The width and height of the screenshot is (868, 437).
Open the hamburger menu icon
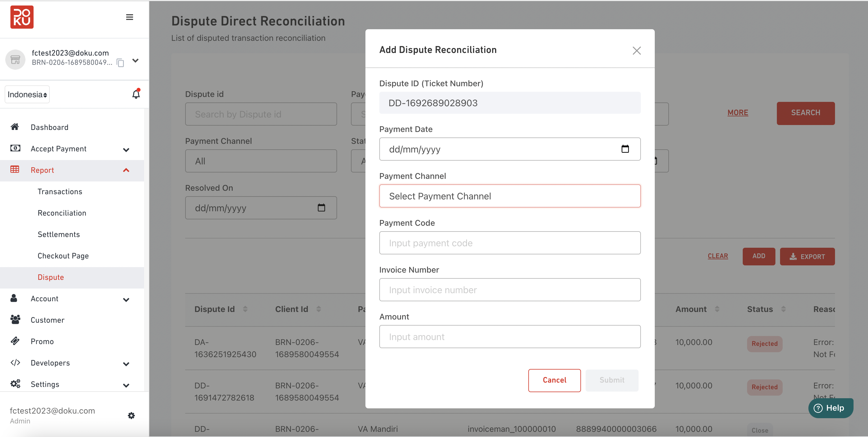pyautogui.click(x=129, y=17)
